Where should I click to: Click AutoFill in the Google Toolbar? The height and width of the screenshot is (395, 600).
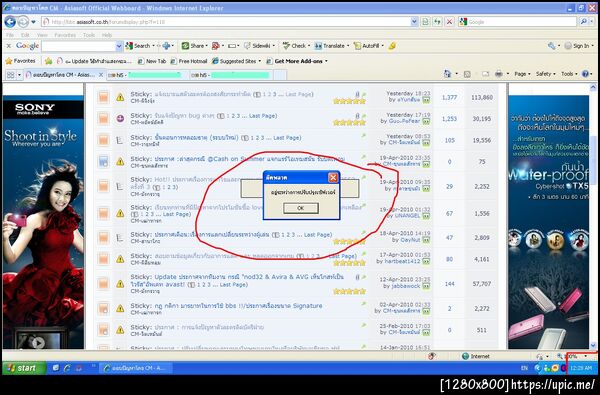pos(367,46)
